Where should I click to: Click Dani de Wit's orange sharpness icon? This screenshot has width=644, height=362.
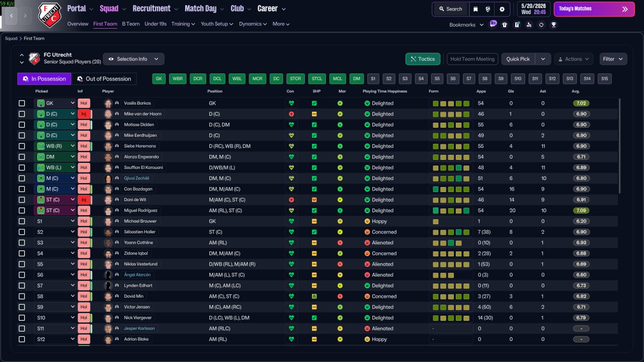point(314,200)
